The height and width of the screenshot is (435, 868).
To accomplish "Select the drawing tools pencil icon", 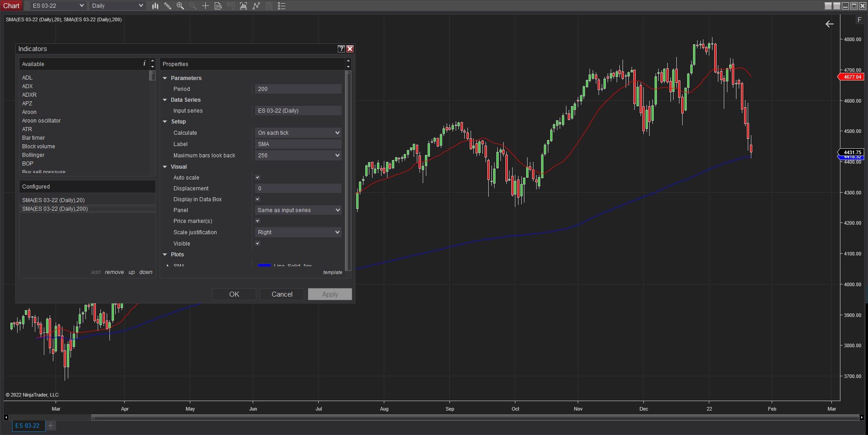I will point(168,6).
